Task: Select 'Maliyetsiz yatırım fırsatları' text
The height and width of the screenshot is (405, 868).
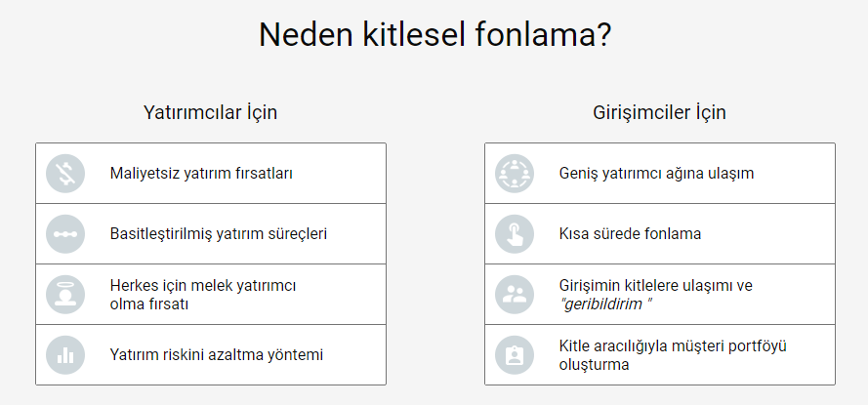Action: click(201, 174)
